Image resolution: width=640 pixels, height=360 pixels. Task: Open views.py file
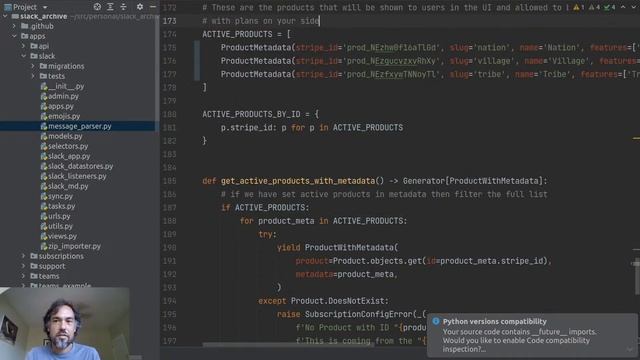pyautogui.click(x=62, y=236)
